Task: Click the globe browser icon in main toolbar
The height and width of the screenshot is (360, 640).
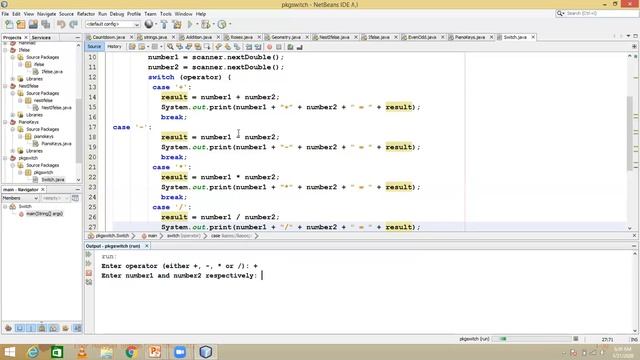Action: (x=149, y=24)
